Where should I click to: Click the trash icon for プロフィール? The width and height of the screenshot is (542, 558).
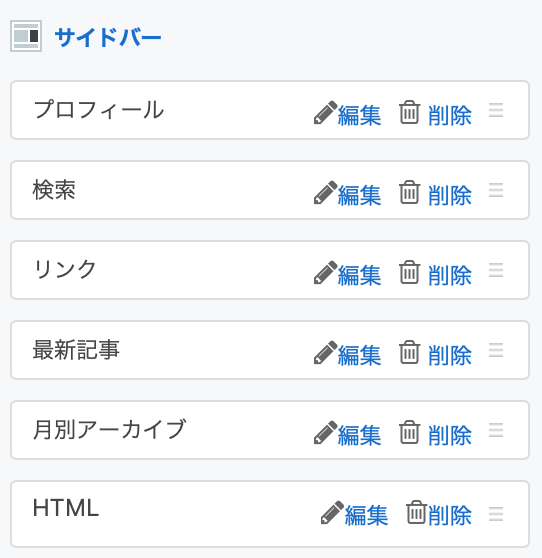409,112
